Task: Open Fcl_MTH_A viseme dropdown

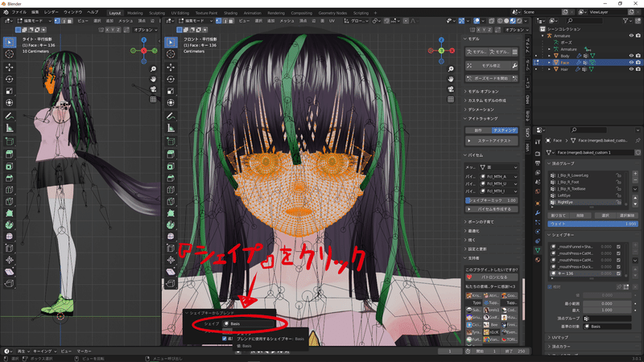Action: click(498, 176)
